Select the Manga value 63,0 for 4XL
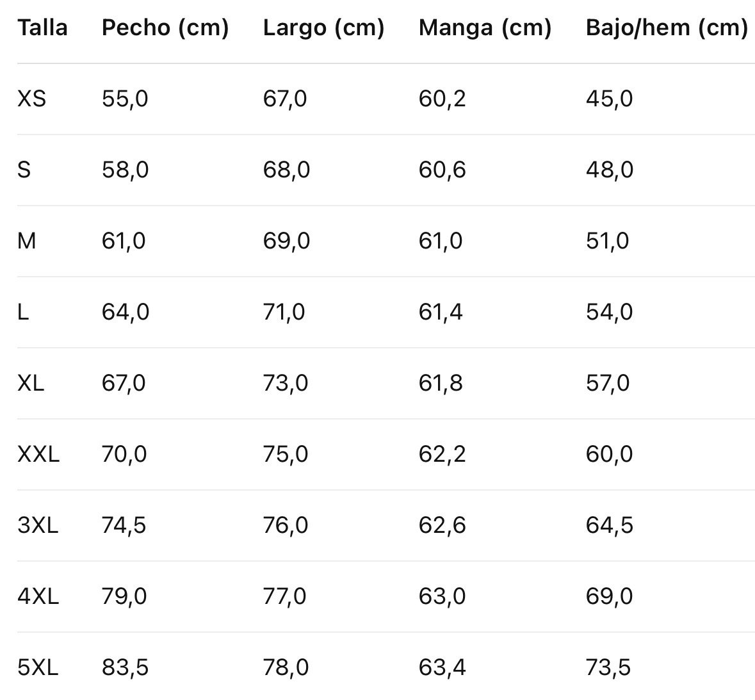Viewport: 755px width, 700px height. click(442, 596)
